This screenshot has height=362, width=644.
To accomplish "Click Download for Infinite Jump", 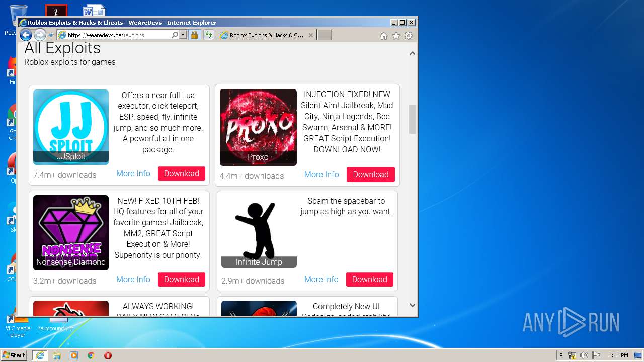I will [x=370, y=279].
